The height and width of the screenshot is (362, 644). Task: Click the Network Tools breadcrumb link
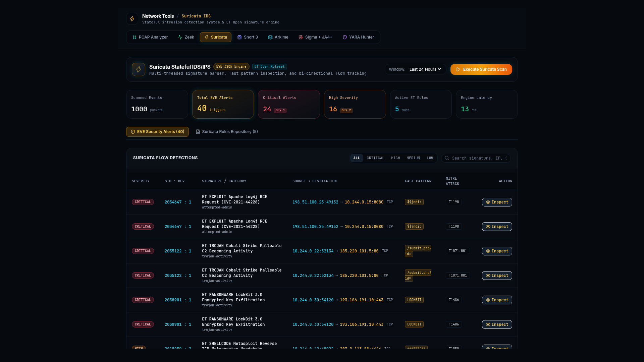[x=158, y=16]
